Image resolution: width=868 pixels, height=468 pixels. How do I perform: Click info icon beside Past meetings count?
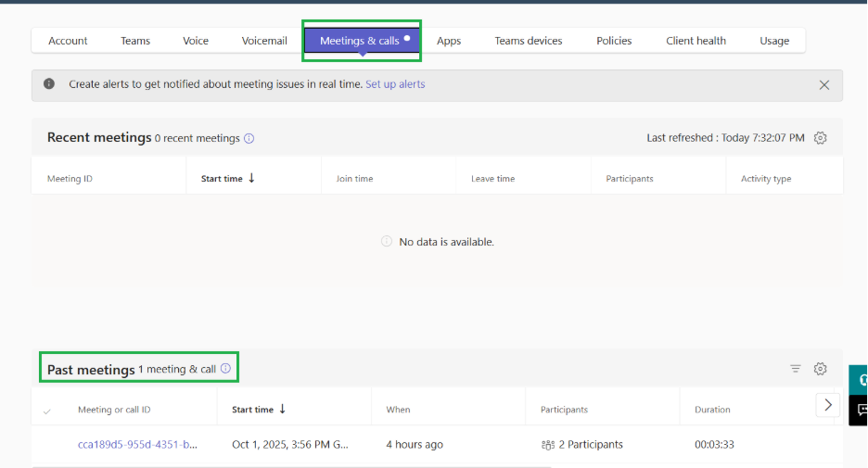[x=226, y=369]
